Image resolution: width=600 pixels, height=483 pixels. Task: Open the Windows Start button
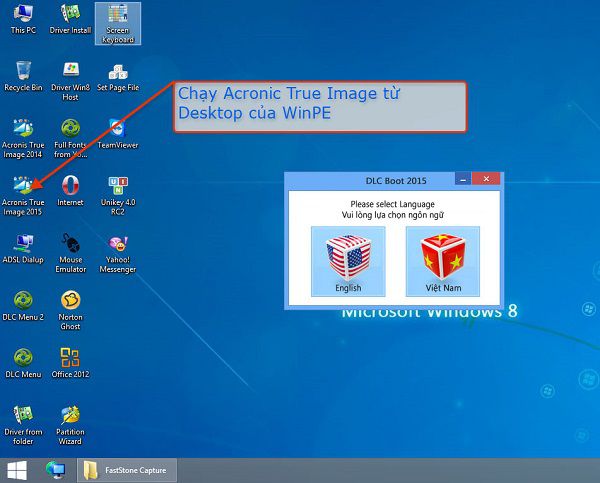[17, 470]
